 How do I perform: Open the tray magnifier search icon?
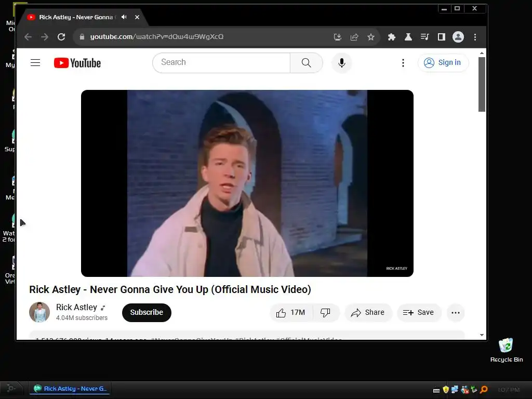(x=484, y=390)
